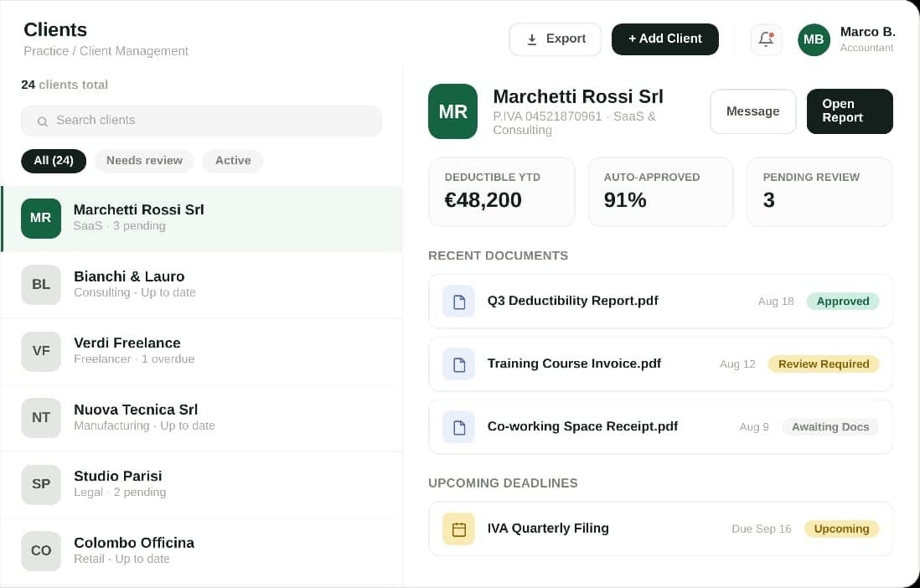920x588 pixels.
Task: Select the All (24) filter tab
Action: click(54, 161)
